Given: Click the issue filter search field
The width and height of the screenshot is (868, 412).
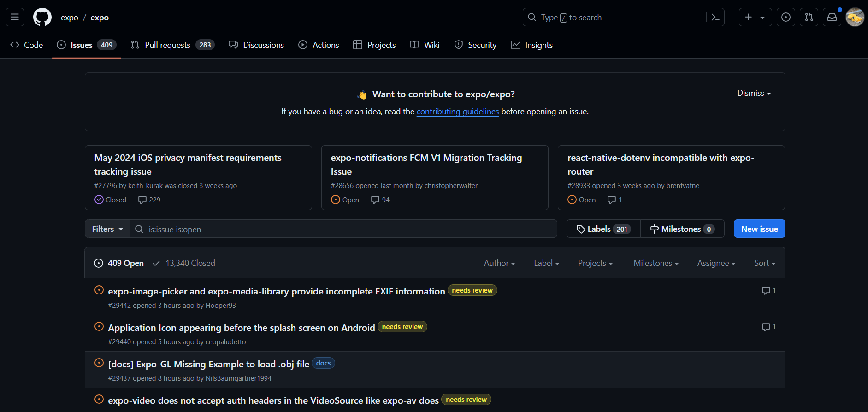Looking at the screenshot, I should pos(344,229).
